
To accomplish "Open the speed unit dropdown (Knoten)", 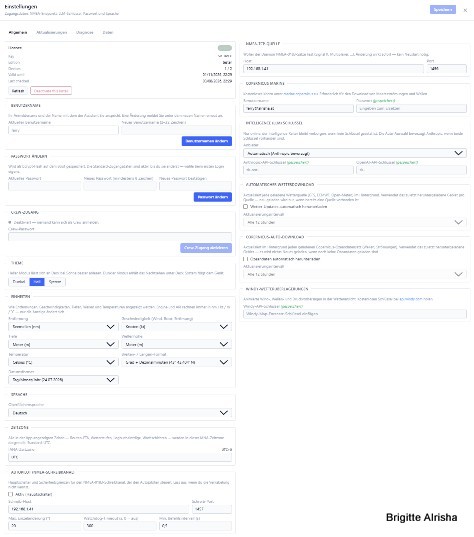I will click(177, 327).
